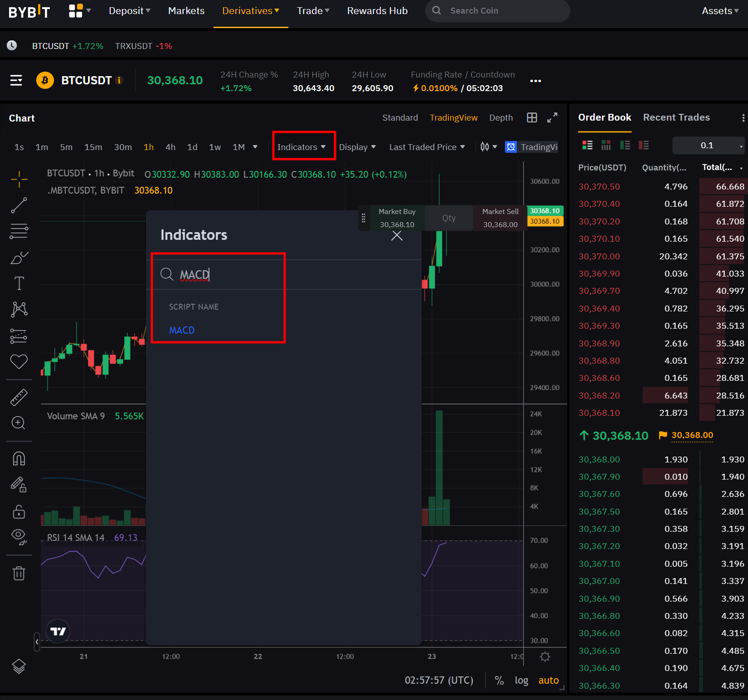Close the Indicators dialog

tap(397, 236)
